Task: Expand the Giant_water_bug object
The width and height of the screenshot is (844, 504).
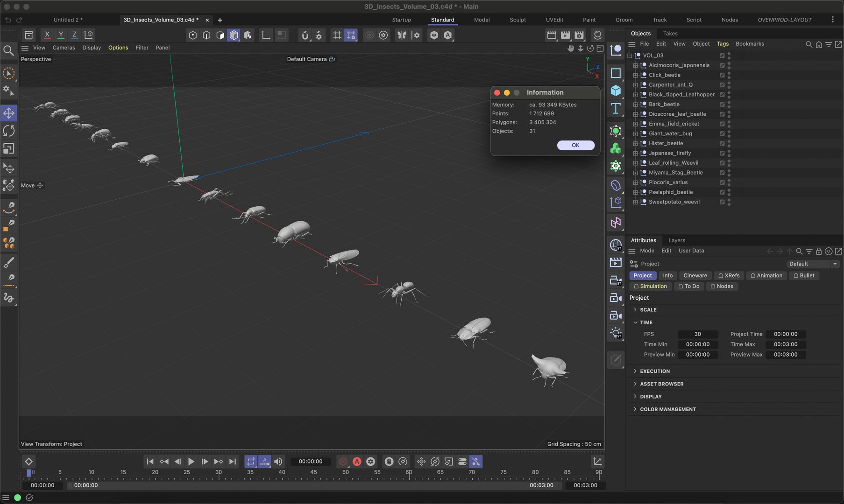Action: point(635,133)
